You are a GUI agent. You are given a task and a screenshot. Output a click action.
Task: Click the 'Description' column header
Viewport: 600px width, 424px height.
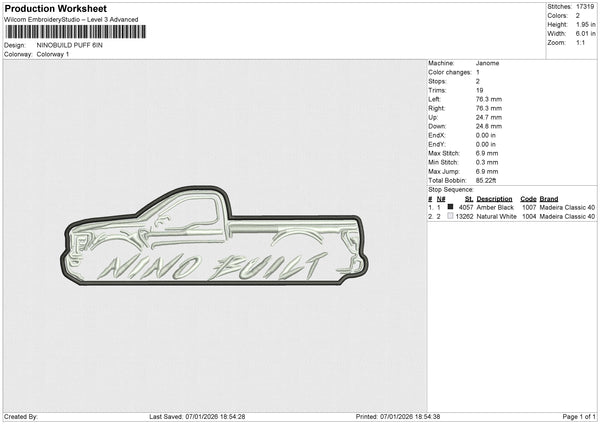(x=494, y=199)
